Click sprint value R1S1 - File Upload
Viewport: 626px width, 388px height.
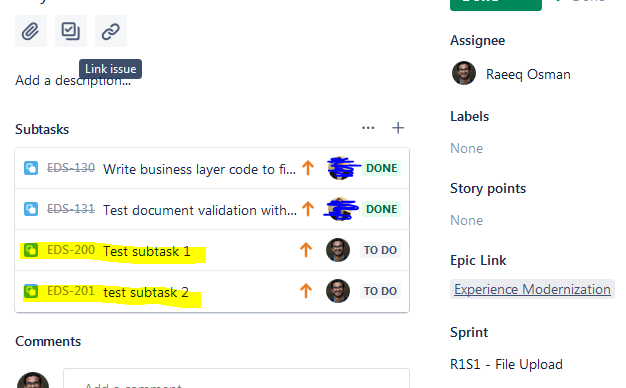click(506, 364)
